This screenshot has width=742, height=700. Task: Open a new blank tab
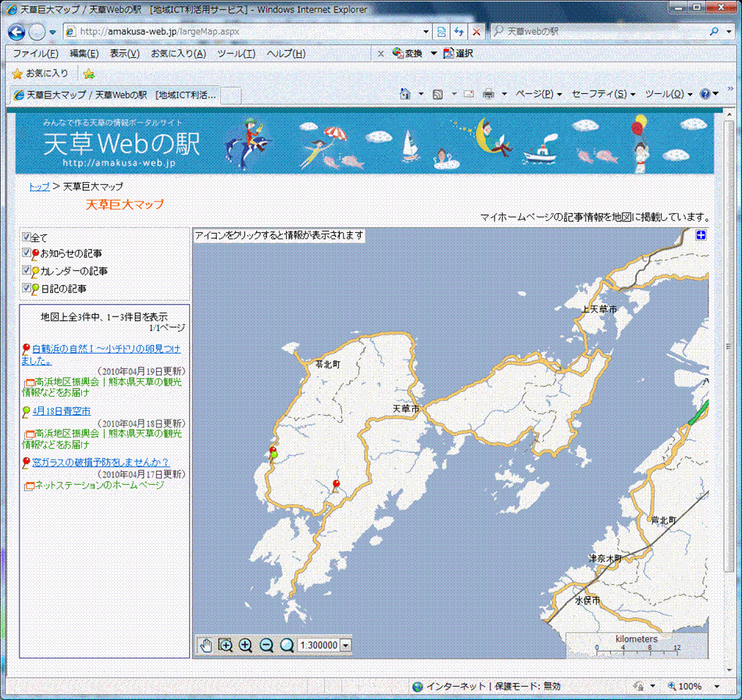point(230,95)
